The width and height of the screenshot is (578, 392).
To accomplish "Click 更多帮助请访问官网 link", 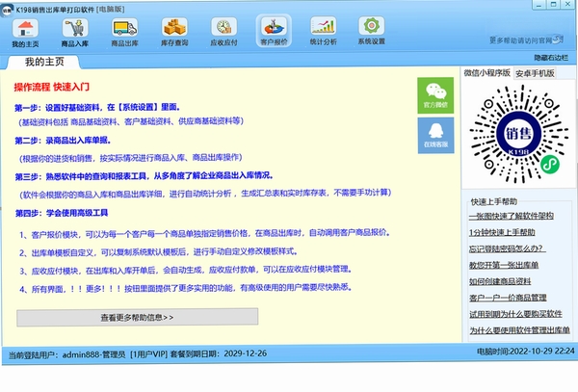I will (526, 39).
